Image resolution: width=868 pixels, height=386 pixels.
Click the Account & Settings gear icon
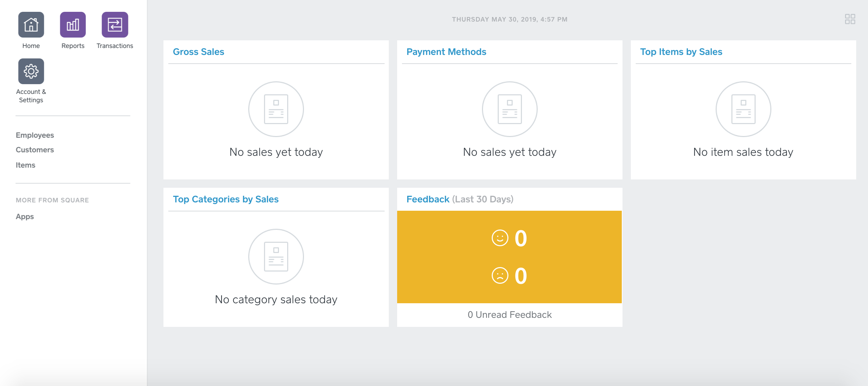(x=31, y=71)
